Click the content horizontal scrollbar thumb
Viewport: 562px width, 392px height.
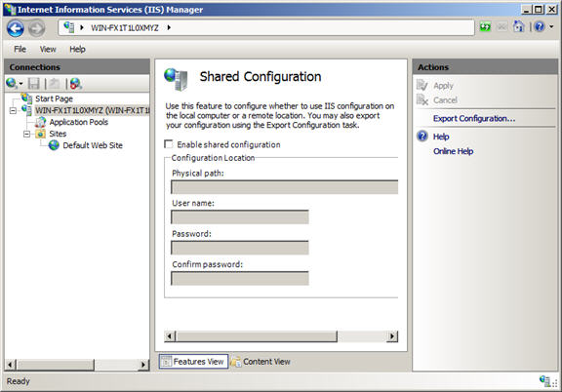257,336
